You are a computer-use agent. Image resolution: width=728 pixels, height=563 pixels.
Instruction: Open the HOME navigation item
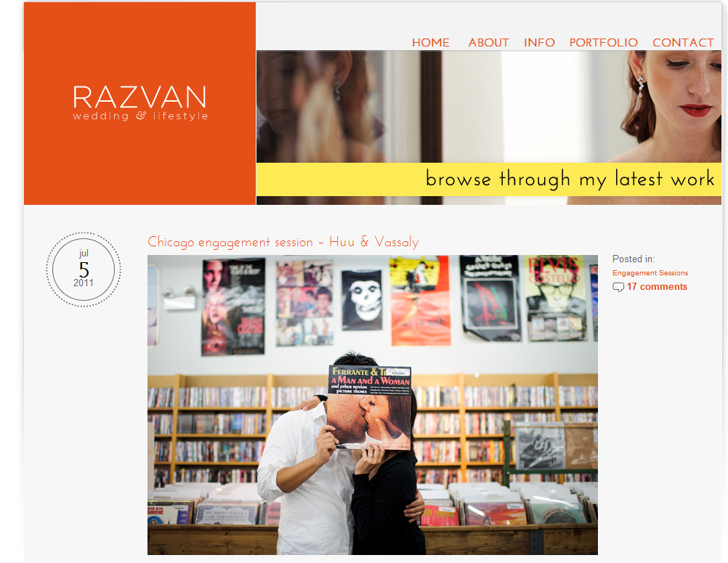tap(430, 43)
